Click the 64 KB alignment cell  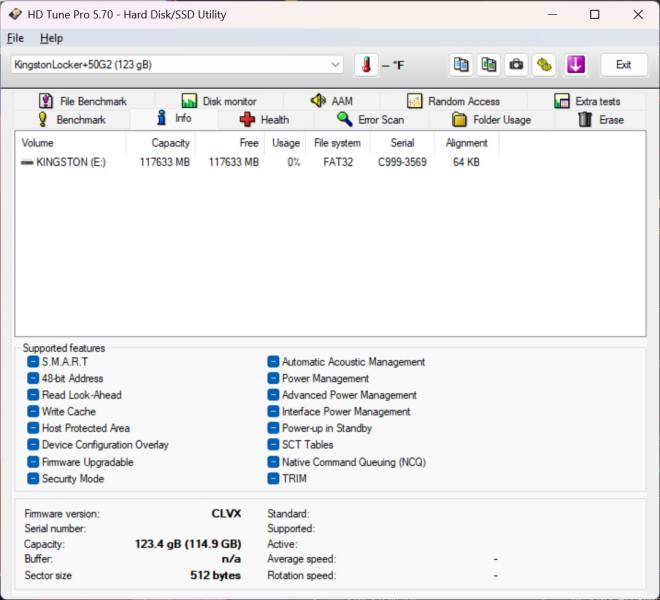466,162
